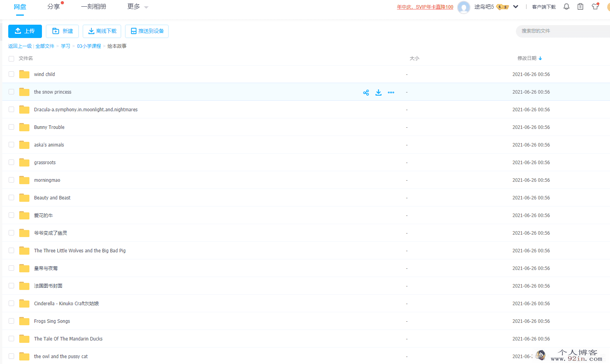Click Beauty and Beast folder icon
Image resolution: width=610 pixels, height=364 pixels.
(x=24, y=197)
